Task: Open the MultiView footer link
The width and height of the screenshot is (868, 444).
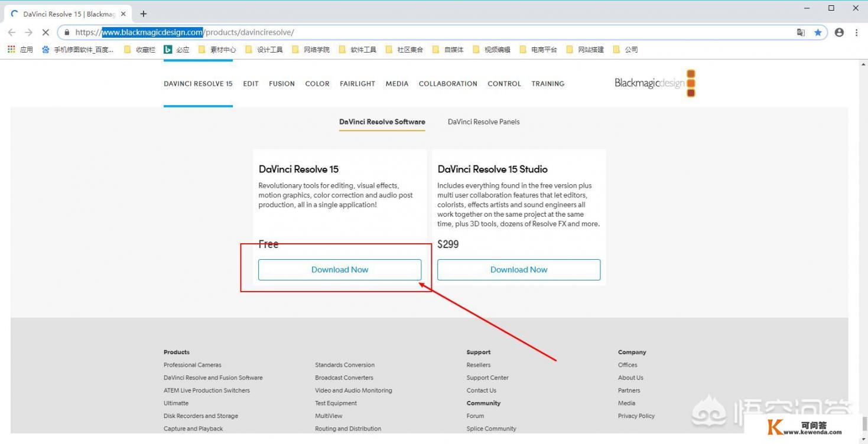Action: [329, 416]
